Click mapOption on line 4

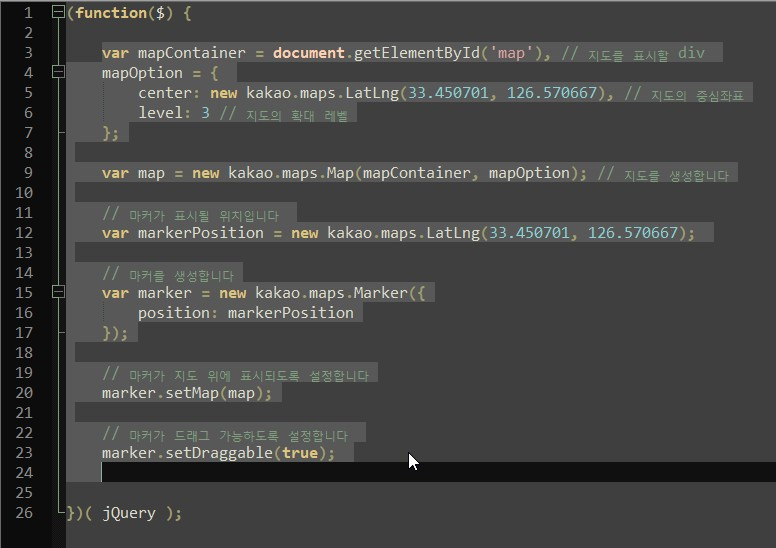(142, 73)
